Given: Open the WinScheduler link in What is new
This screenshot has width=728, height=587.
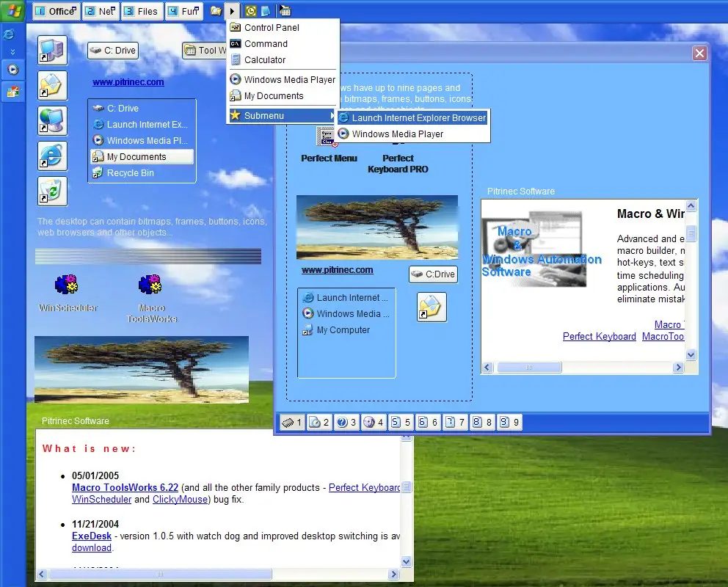Looking at the screenshot, I should tap(102, 499).
